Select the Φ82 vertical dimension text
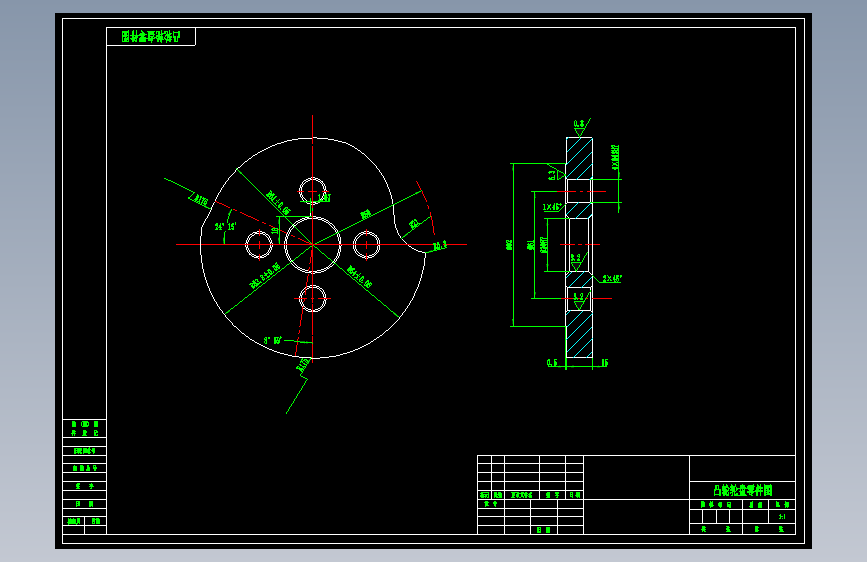The height and width of the screenshot is (562, 867). [x=509, y=244]
